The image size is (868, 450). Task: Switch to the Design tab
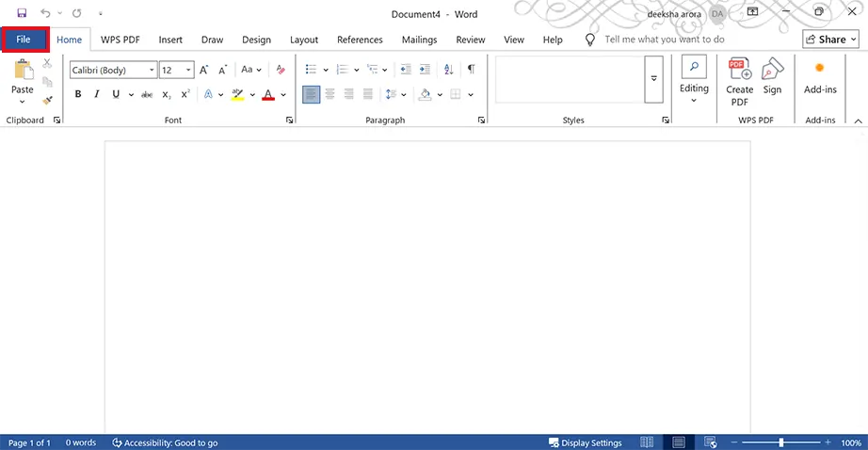click(256, 40)
